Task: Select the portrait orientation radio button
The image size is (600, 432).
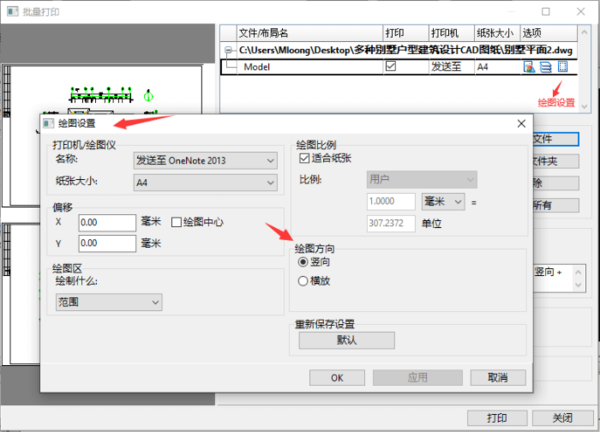Action: tap(303, 262)
